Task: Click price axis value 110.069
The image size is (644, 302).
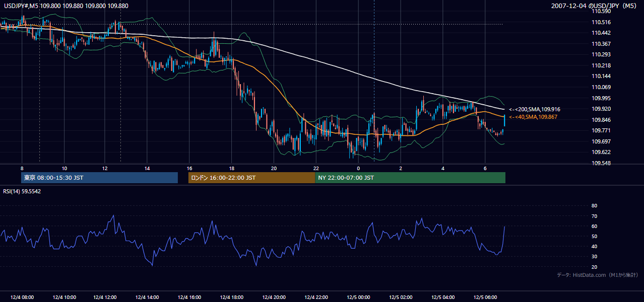Action: tap(602, 87)
